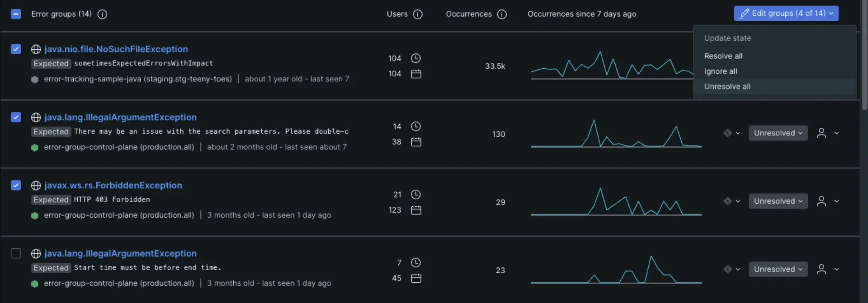The width and height of the screenshot is (868, 303).
Task: Choose Resolve all from the menu
Action: 723,56
